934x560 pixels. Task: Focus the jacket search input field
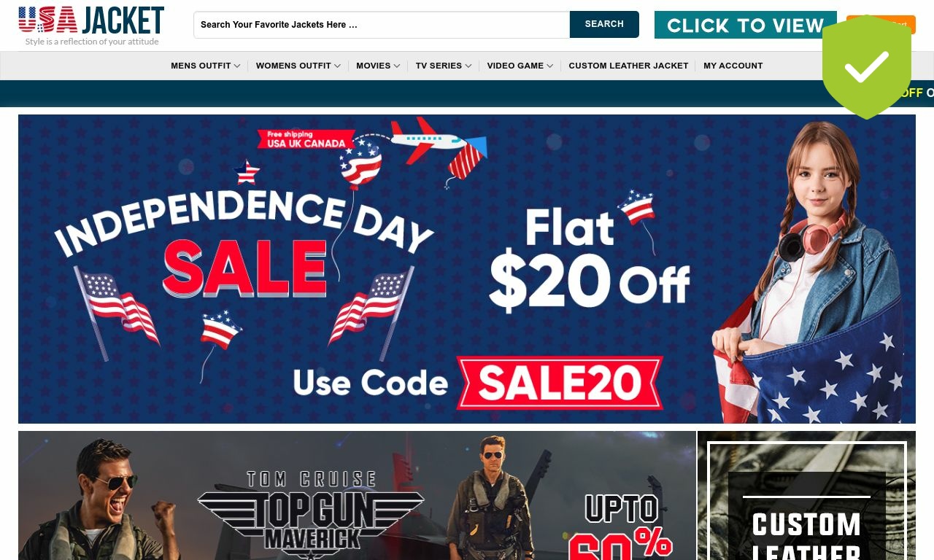382,25
